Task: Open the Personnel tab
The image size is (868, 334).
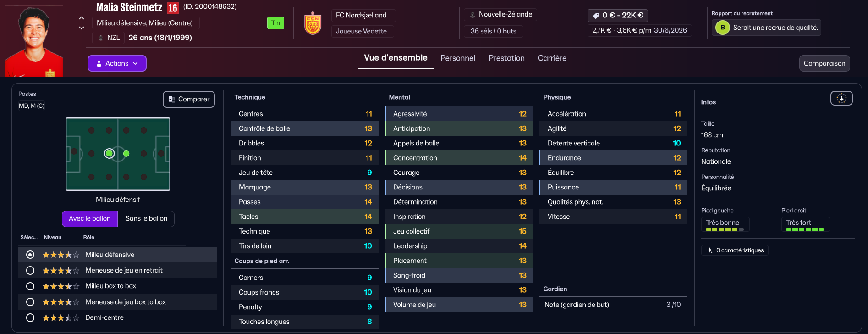Action: point(457,58)
